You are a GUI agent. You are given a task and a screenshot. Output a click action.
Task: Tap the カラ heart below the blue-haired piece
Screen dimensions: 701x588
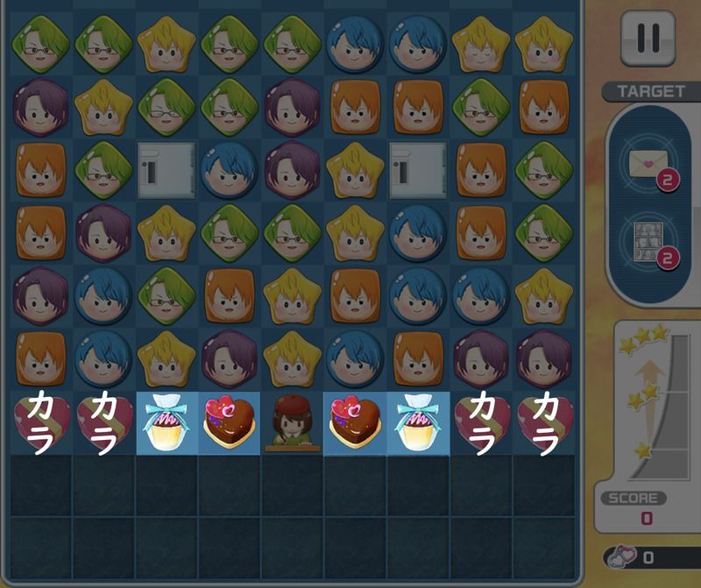click(x=103, y=422)
